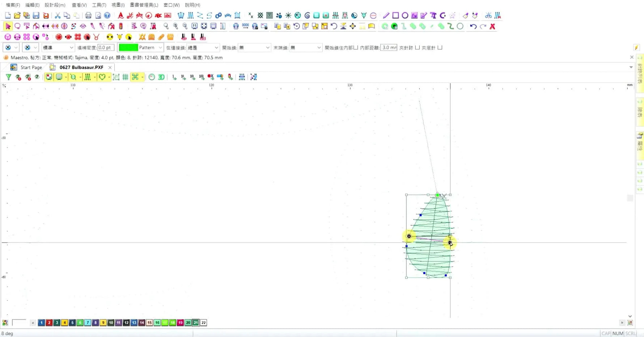Image resolution: width=644 pixels, height=337 pixels.
Task: Open the 說明(H) menu
Action: click(x=192, y=5)
